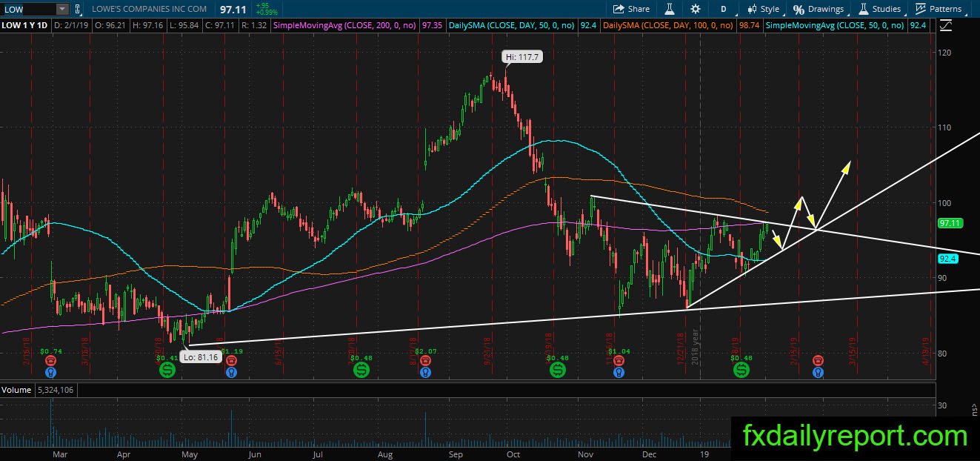
Task: Open the flask (thinkLog) icon
Action: (669, 9)
